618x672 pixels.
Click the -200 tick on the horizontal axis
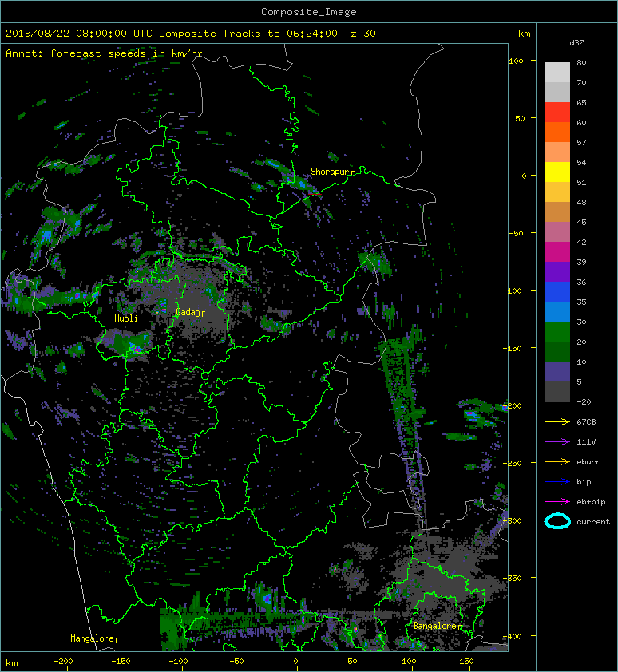(x=63, y=662)
